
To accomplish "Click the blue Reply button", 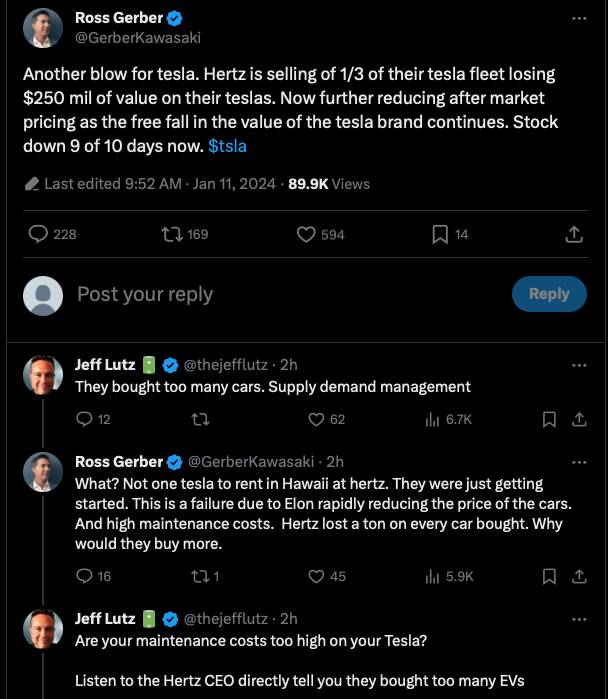I will point(549,294).
